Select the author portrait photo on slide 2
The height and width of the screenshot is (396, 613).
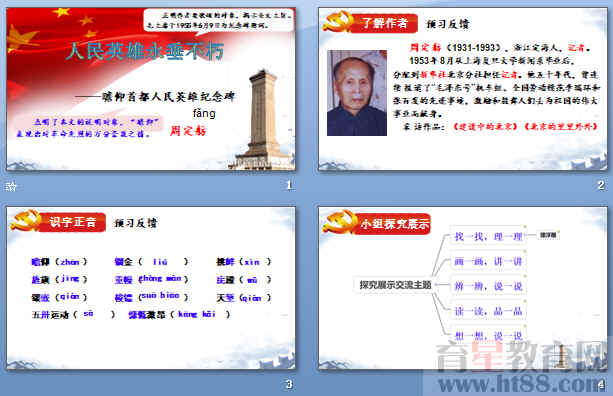pyautogui.click(x=357, y=93)
